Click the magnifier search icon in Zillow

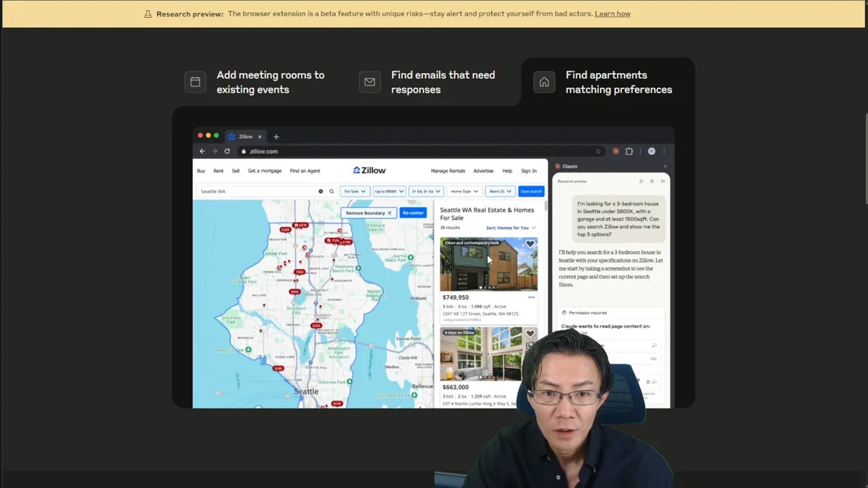331,192
